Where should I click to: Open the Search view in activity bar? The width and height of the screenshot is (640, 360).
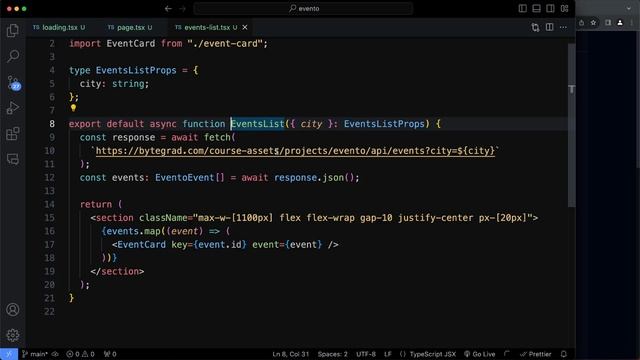pos(13,56)
